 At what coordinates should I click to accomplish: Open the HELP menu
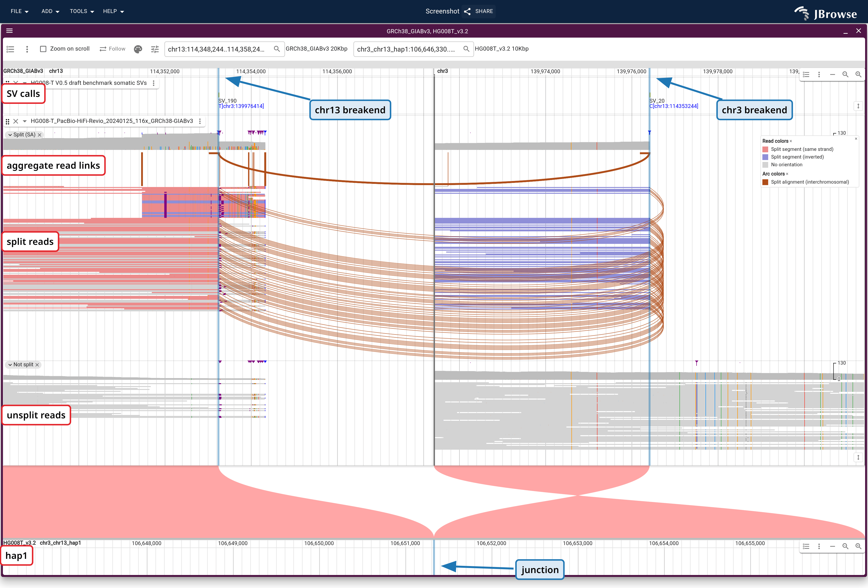[114, 11]
